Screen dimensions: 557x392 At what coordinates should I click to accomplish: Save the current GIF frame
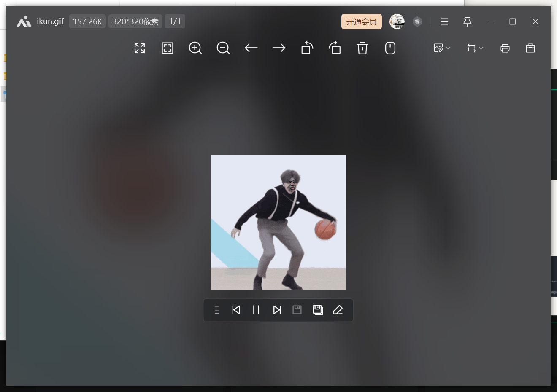click(x=297, y=310)
